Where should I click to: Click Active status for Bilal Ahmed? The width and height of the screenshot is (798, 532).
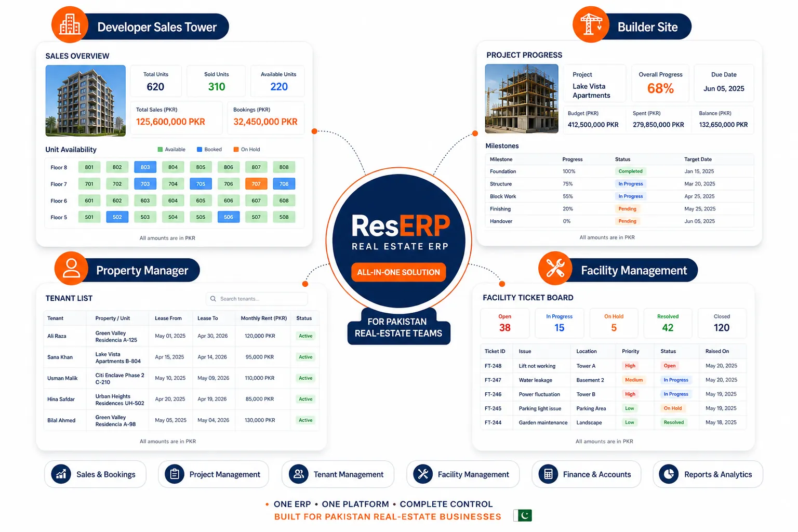point(305,420)
